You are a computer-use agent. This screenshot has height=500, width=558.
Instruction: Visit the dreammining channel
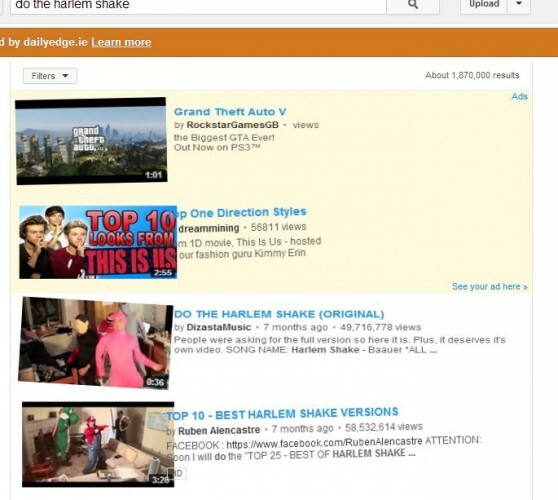(x=209, y=228)
